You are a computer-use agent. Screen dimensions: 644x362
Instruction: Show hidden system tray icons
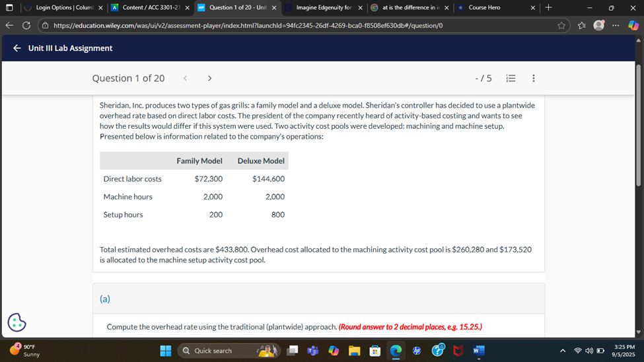(x=563, y=351)
